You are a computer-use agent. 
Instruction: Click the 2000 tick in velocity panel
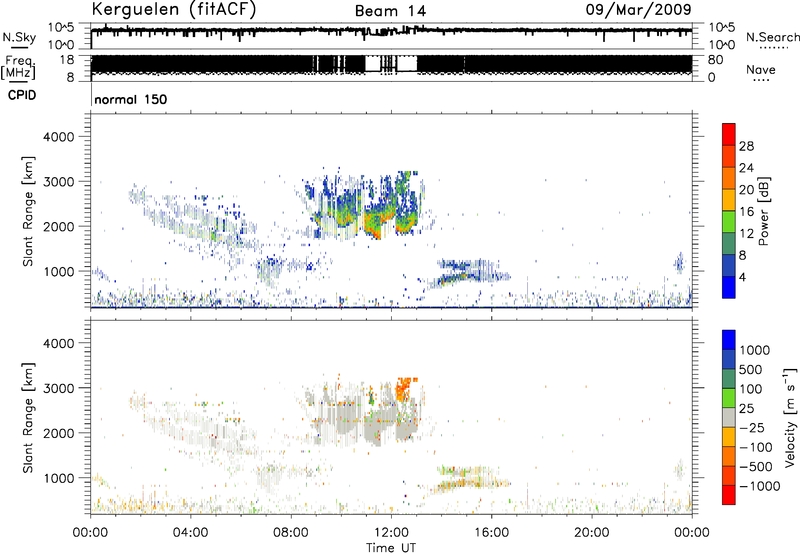click(58, 433)
